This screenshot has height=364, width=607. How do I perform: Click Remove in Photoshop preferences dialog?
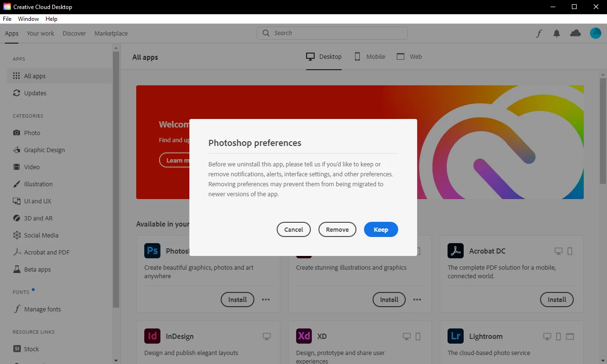337,229
